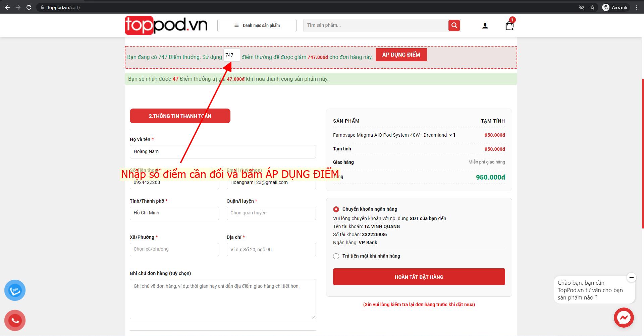Click the email field Hoangnam123@gmail.com

[x=271, y=183]
